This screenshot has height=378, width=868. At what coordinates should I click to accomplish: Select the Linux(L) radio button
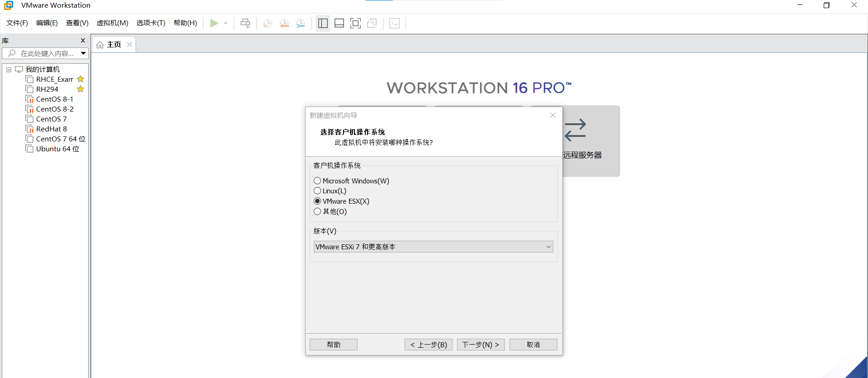(317, 191)
